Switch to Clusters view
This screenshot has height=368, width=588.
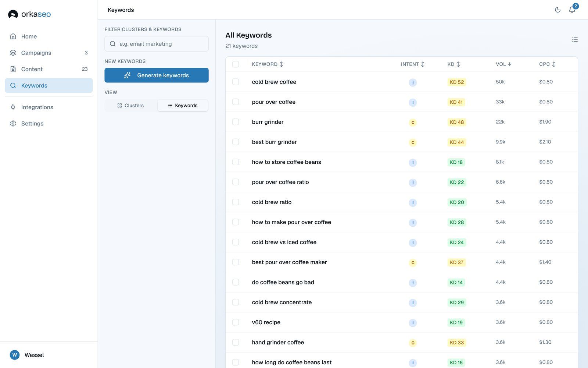pyautogui.click(x=130, y=106)
